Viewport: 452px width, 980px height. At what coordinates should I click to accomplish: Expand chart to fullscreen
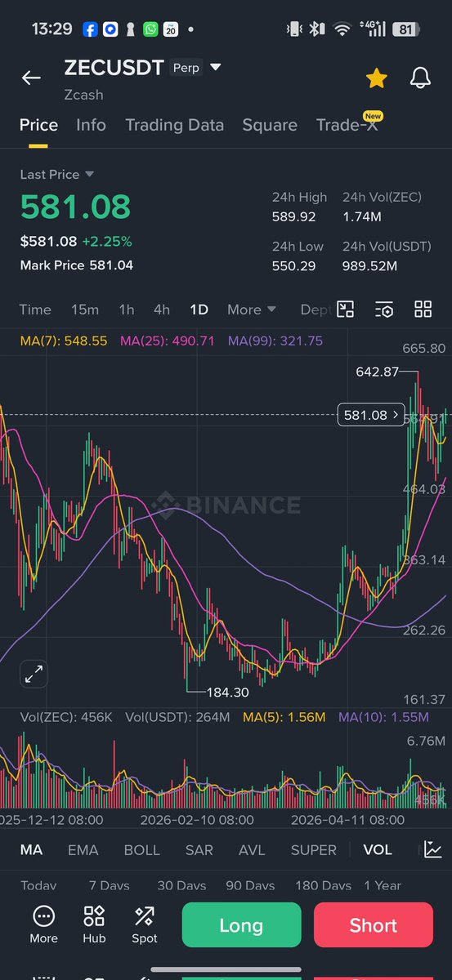point(34,674)
